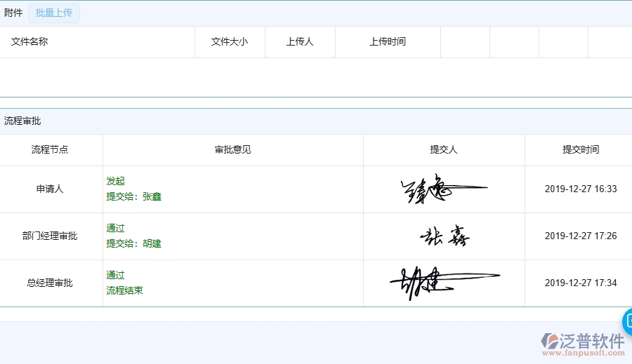Click the 总经理审批 node cell
Image resolution: width=632 pixels, height=364 pixels.
tap(50, 283)
